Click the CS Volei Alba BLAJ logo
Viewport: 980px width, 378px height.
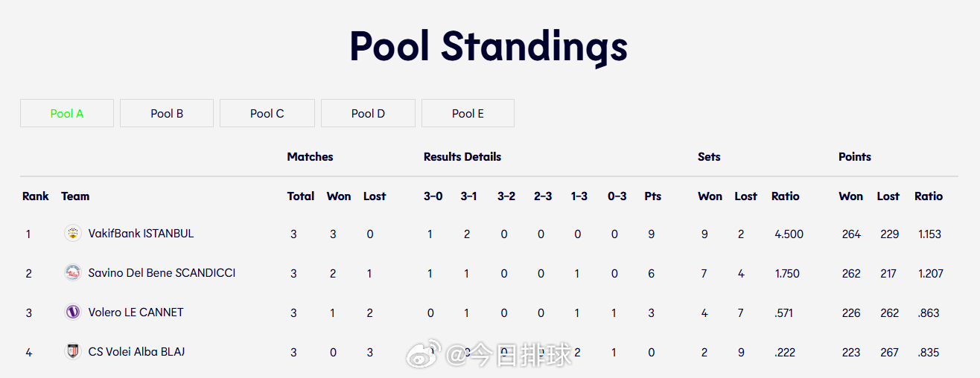(x=72, y=352)
